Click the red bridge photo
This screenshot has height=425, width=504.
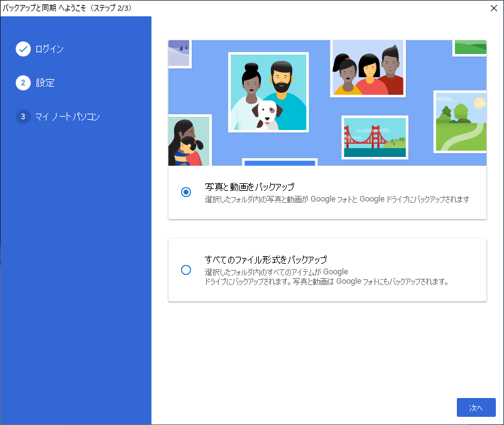pos(375,137)
